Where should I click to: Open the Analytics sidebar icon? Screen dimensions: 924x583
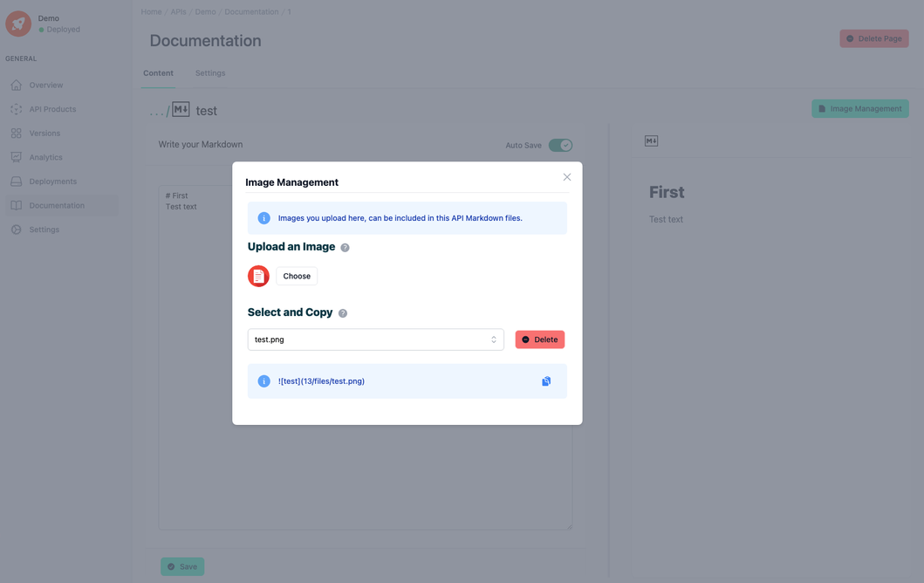click(x=15, y=156)
